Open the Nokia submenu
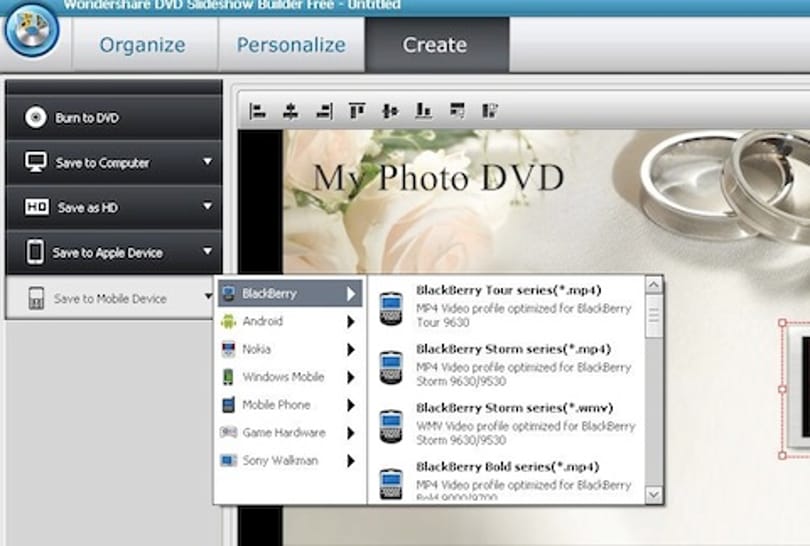 (x=289, y=349)
